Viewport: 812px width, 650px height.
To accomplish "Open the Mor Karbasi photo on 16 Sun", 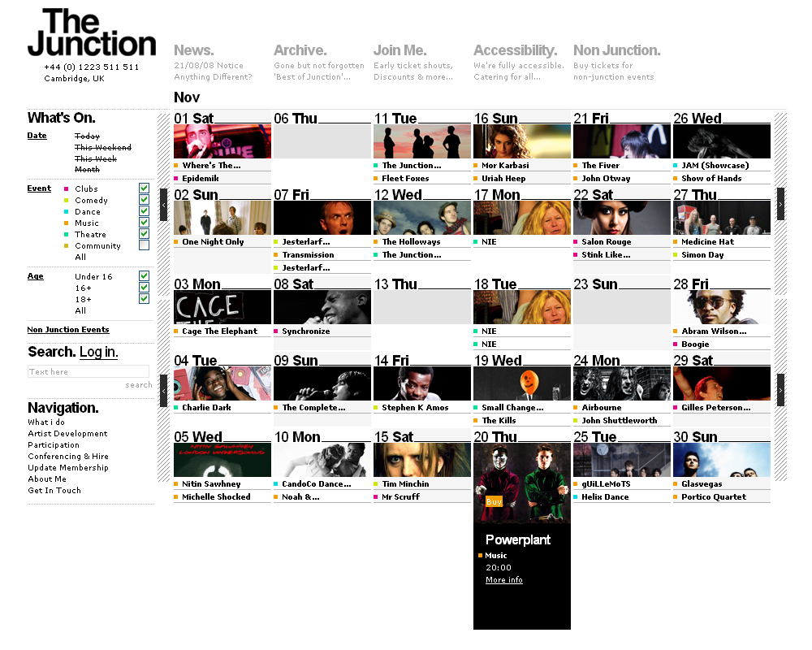I will click(522, 141).
